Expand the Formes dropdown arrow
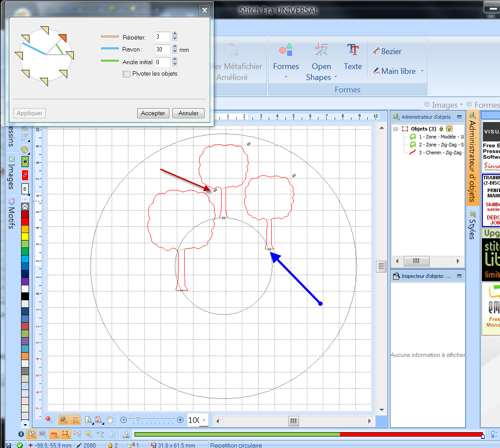The width and height of the screenshot is (500, 448). [x=286, y=77]
